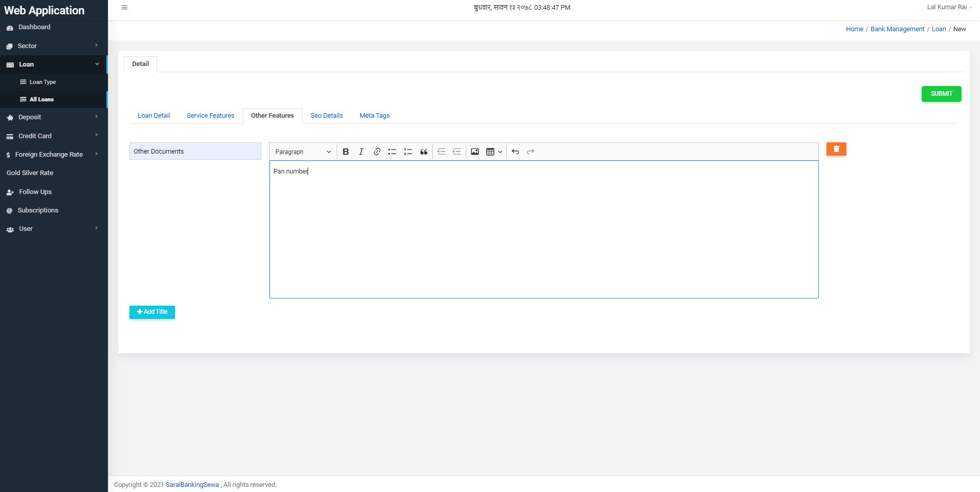Submit the loan form
Viewport: 980px width, 492px height.
coord(941,94)
